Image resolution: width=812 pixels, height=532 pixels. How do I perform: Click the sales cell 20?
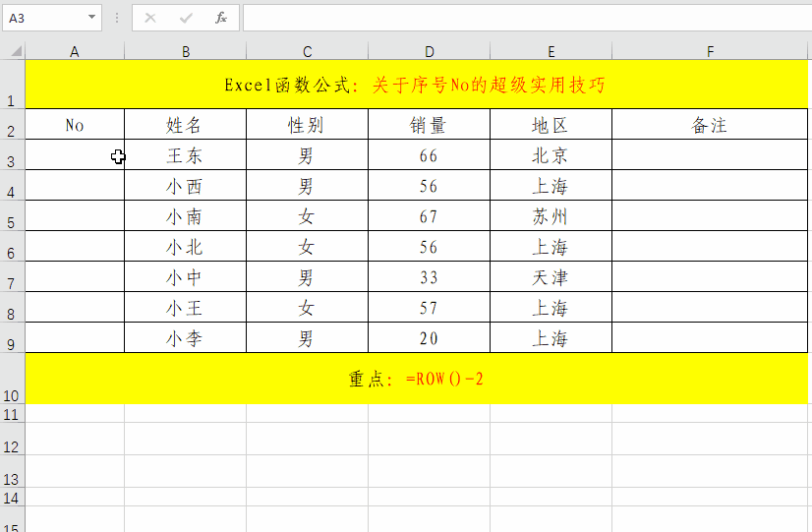[x=429, y=338]
